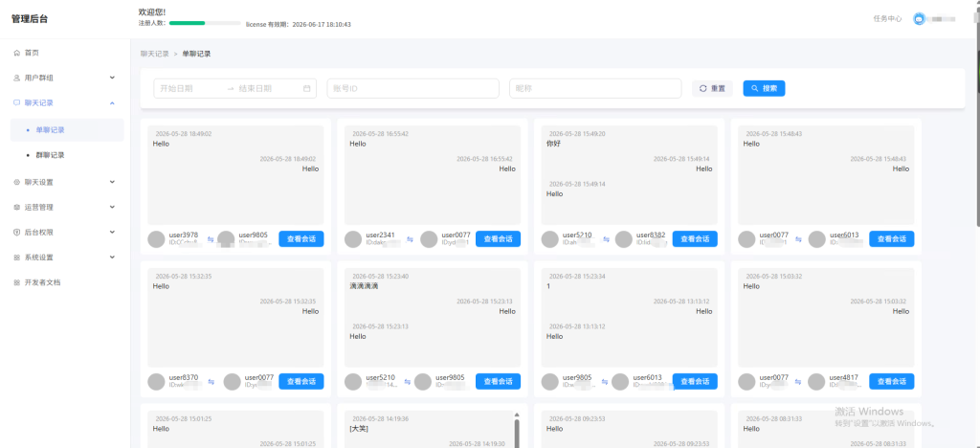Screen dimensions: 980x448
Task: Click the calendar icon in date range field
Action: pyautogui.click(x=307, y=89)
